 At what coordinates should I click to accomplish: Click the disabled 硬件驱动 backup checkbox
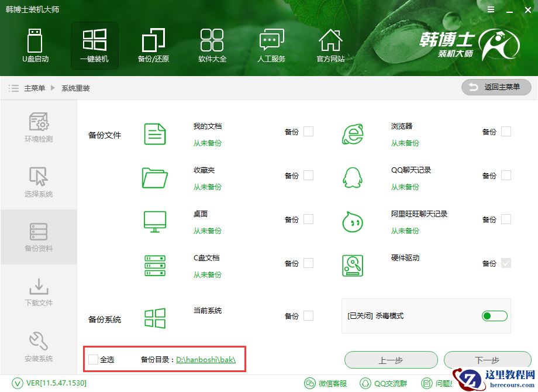pyautogui.click(x=508, y=263)
